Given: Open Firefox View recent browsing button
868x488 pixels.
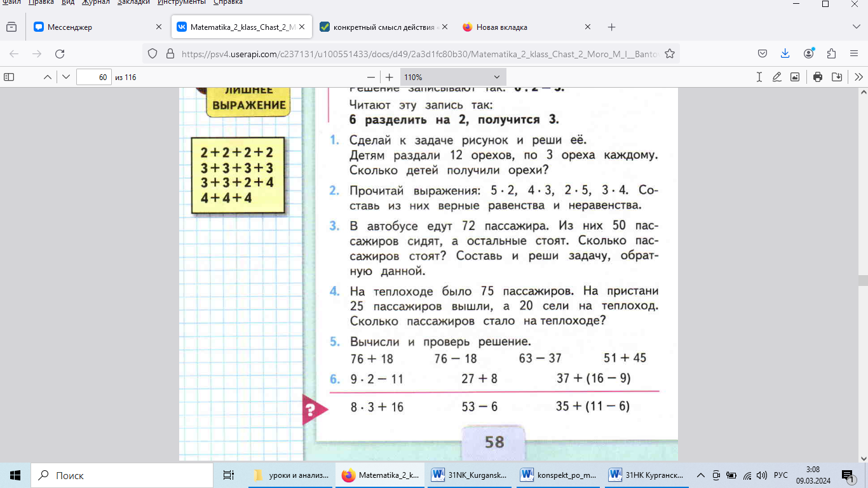Looking at the screenshot, I should point(11,27).
